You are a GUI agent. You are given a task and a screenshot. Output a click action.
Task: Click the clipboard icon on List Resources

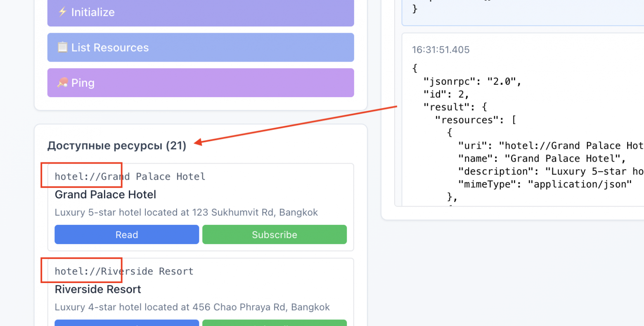point(62,48)
